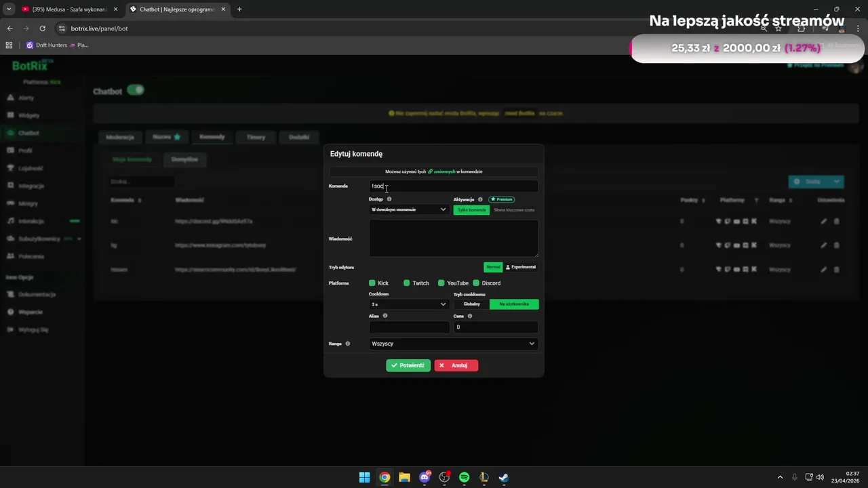Edit the first command row with pencil icon
This screenshot has width=868, height=488.
coord(824,221)
